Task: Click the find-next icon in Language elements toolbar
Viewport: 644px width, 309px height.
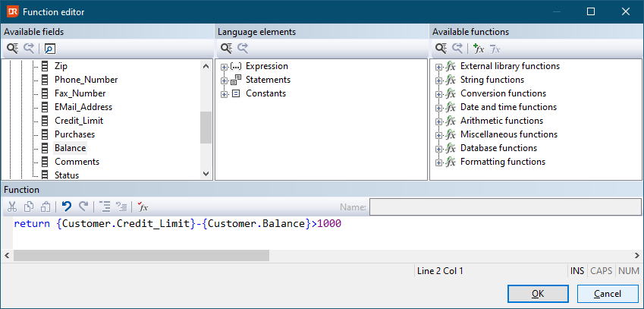Action: (x=243, y=49)
